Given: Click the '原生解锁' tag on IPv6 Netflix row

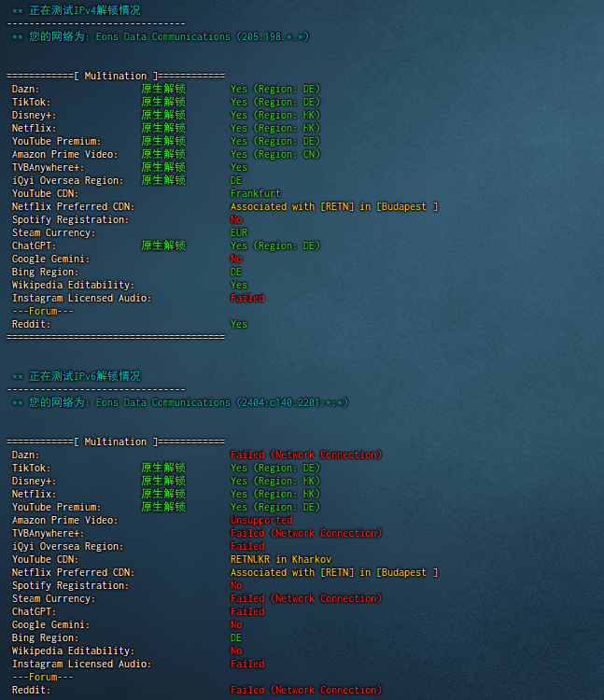Looking at the screenshot, I should (x=163, y=494).
